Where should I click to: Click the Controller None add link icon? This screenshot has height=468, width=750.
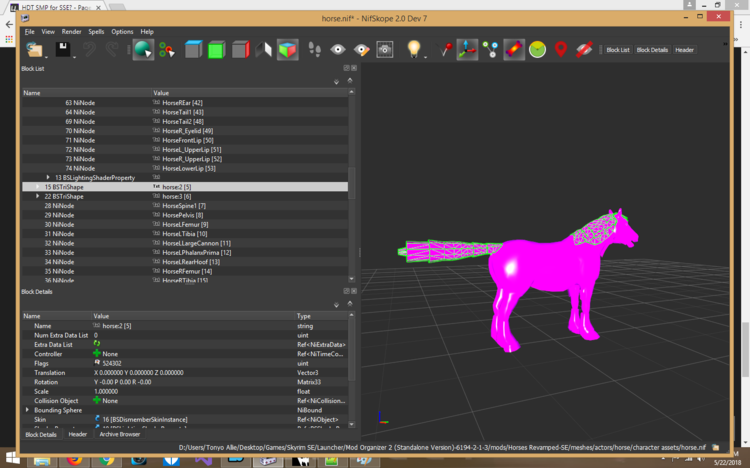tap(97, 354)
